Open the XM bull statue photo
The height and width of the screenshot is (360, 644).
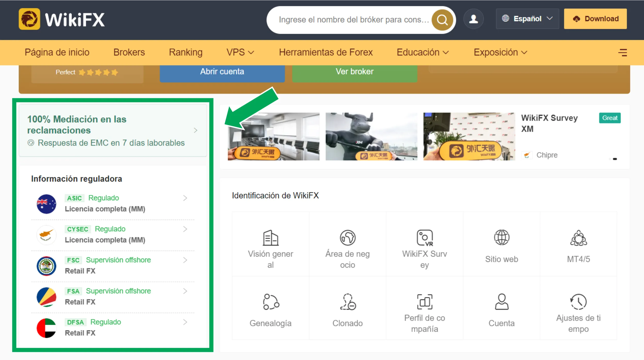pyautogui.click(x=371, y=136)
